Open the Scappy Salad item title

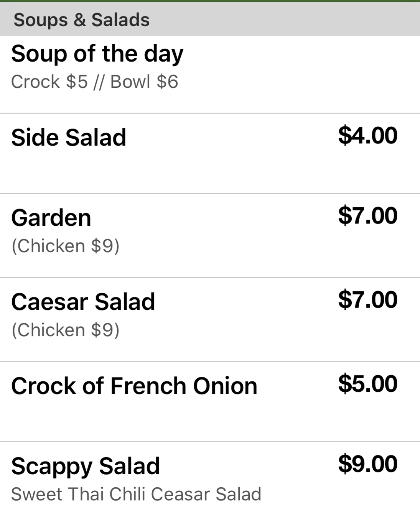coord(85,466)
